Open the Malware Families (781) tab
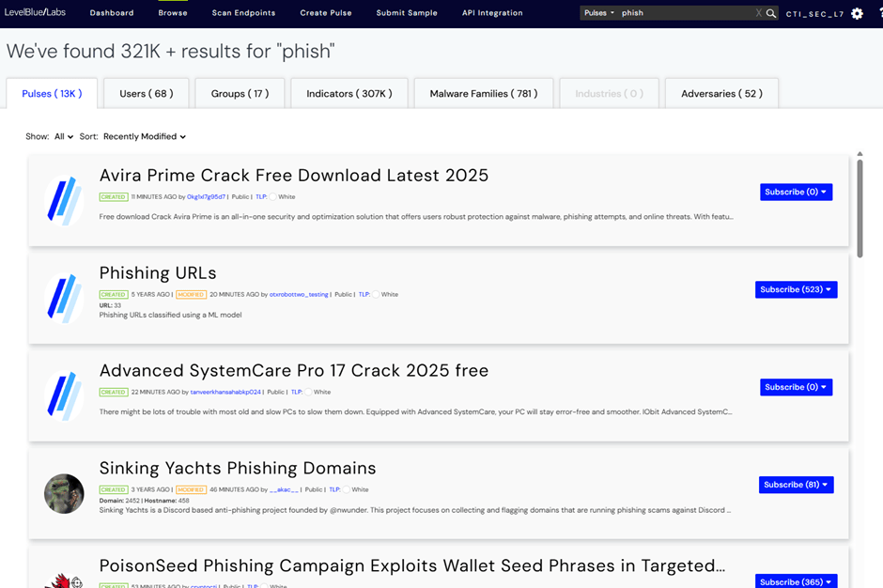This screenshot has height=588, width=883. point(483,94)
